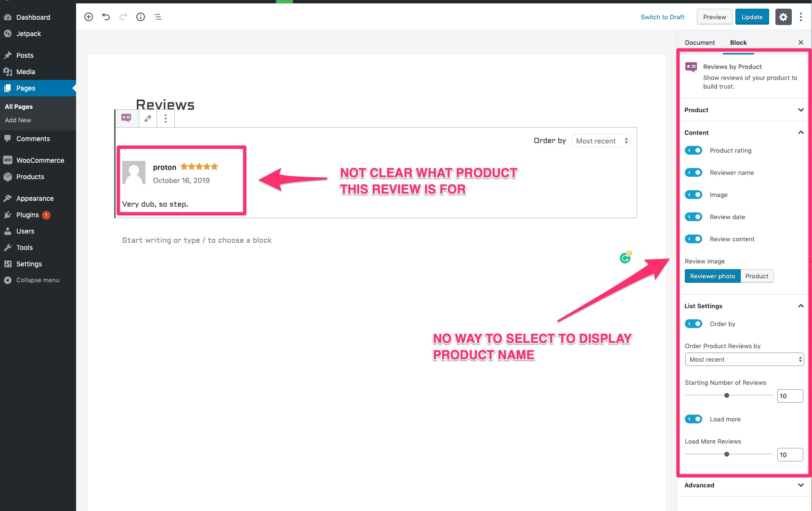Click the undo arrow in the editor toolbar

click(x=105, y=16)
